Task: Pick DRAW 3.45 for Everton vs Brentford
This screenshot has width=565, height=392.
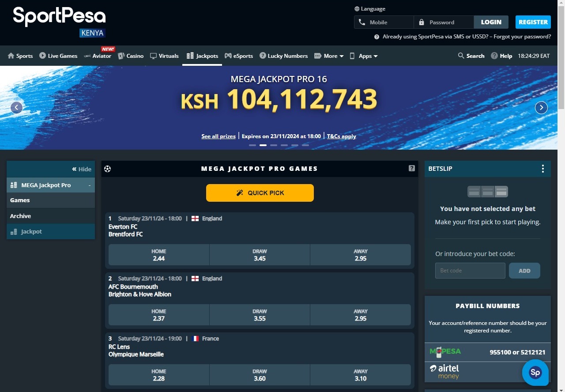Action: coord(260,255)
